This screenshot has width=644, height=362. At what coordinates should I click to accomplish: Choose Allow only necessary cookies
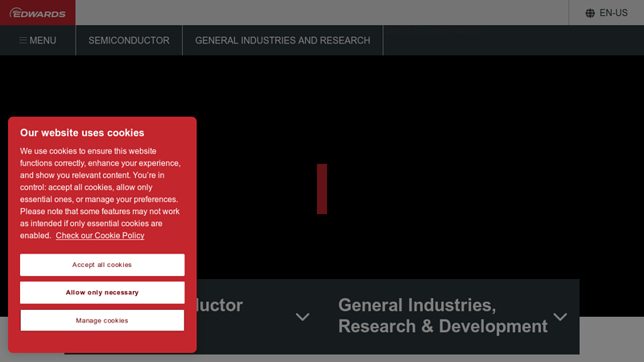pyautogui.click(x=102, y=293)
